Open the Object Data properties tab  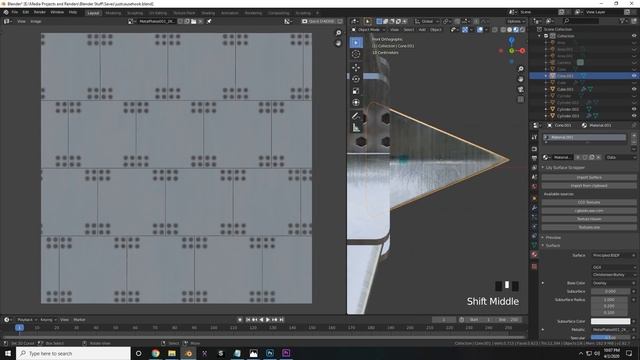(534, 245)
